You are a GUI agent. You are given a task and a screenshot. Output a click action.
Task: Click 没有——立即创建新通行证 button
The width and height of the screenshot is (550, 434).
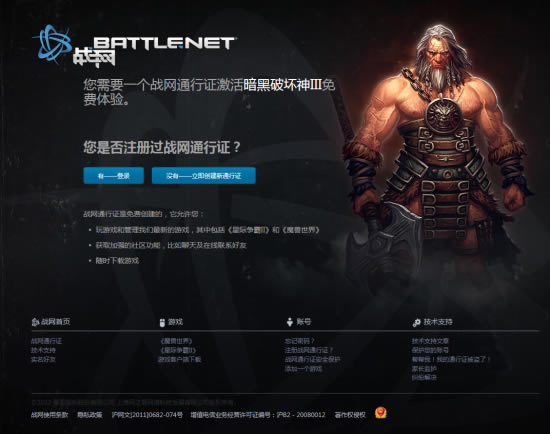point(203,175)
